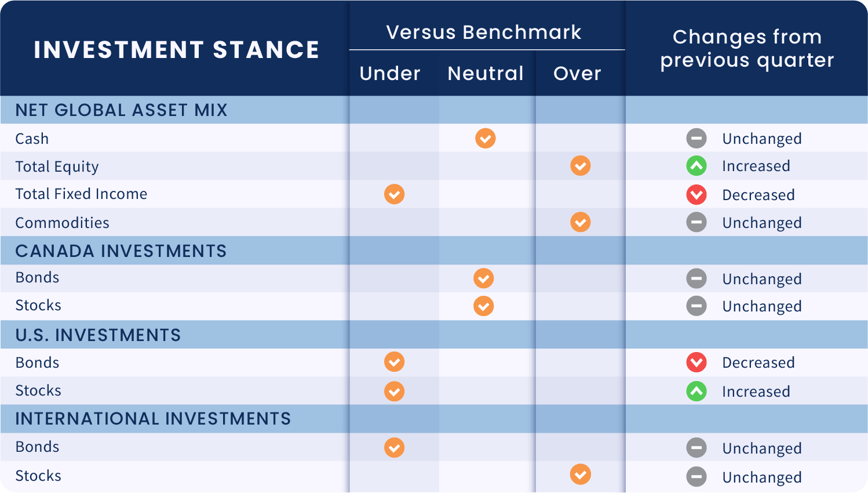The width and height of the screenshot is (868, 493).
Task: Click the Over checkmark for Total Equity
Action: tap(580, 166)
